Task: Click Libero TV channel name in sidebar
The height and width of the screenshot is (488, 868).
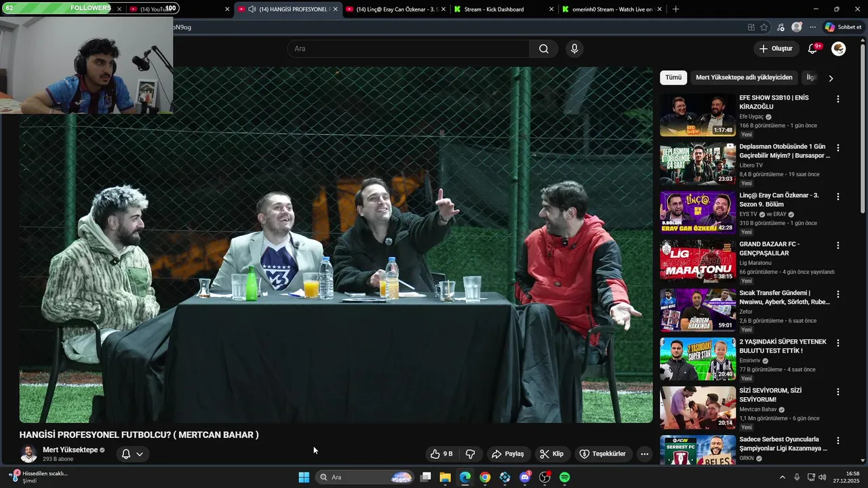Action: pos(751,165)
